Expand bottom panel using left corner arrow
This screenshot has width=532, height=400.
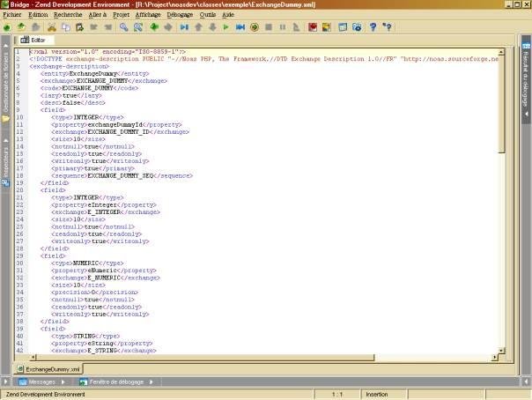click(x=5, y=382)
